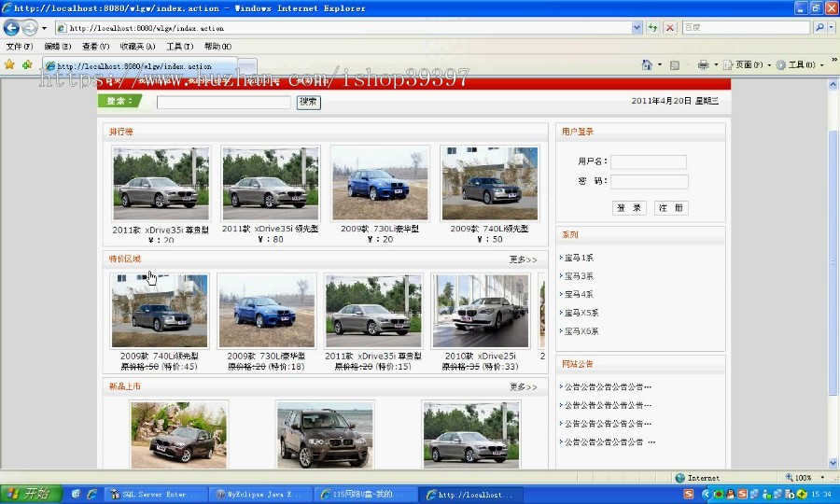Screen dimensions: 840x504
Task: Open Favorites Center star icon
Action: (x=9, y=64)
